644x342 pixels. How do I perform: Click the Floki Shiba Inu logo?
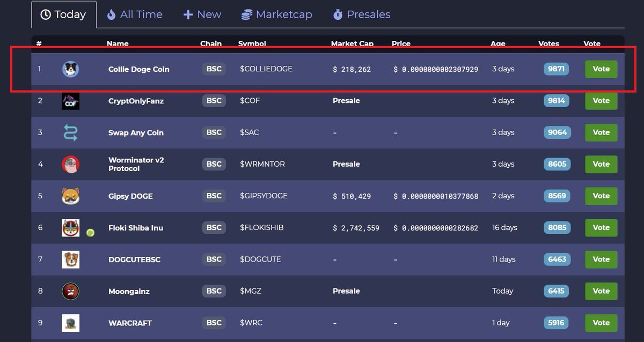point(70,228)
